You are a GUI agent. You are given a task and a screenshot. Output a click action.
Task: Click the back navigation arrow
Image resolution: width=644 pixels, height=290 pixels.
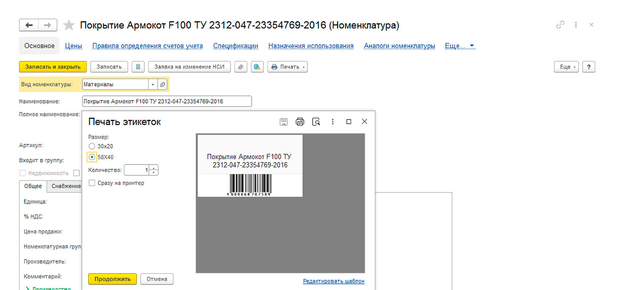coord(29,25)
